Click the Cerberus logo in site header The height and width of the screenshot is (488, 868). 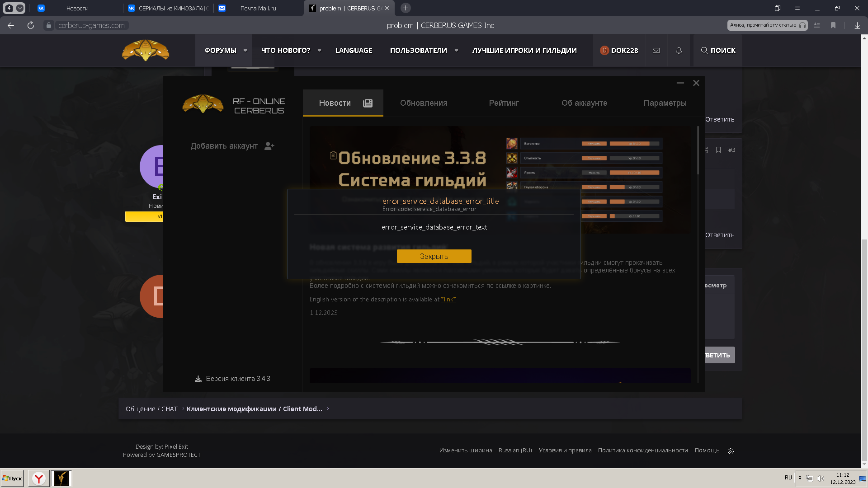point(146,50)
